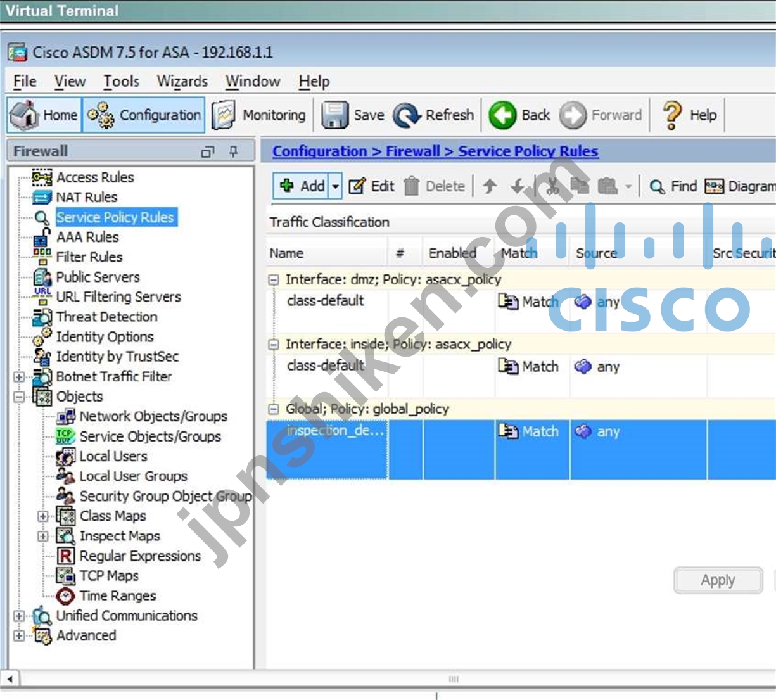This screenshot has width=776, height=700.
Task: Sort by the Name column header
Action: (327, 253)
